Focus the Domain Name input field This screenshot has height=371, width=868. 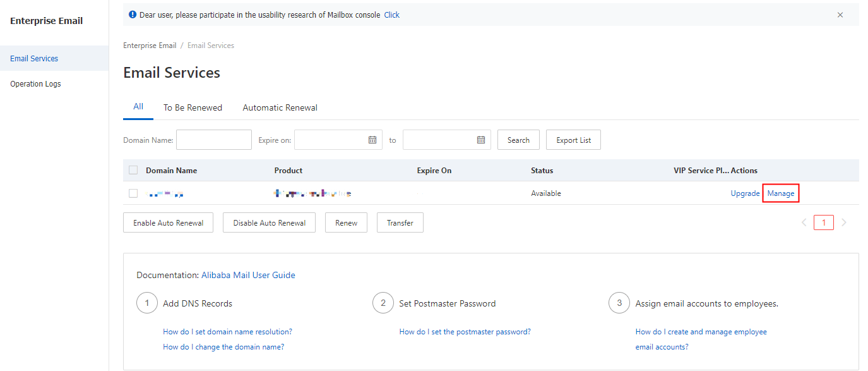(x=213, y=140)
